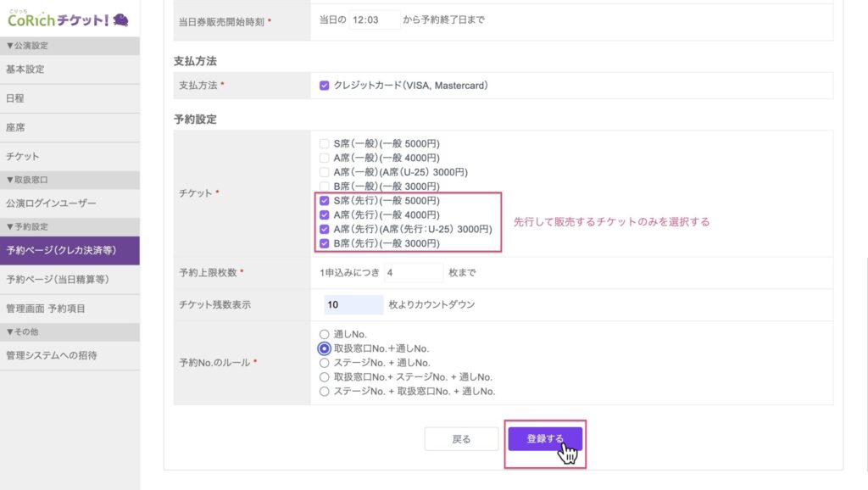This screenshot has height=490, width=868.
Task: Select 通しNo. radio option
Action: pos(325,334)
